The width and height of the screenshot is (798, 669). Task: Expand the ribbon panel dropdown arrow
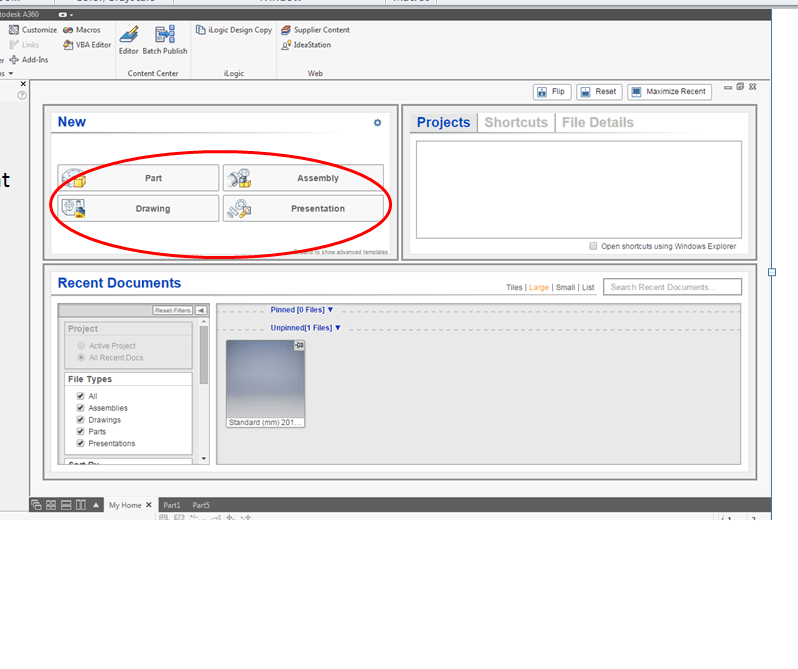[11, 74]
